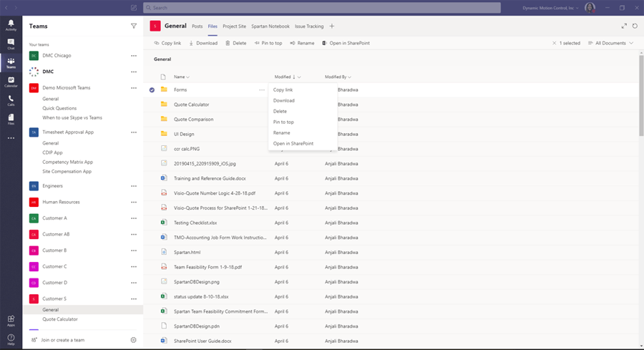Deselect the Forms folder checkmark
Image resolution: width=644 pixels, height=350 pixels.
[x=152, y=89]
